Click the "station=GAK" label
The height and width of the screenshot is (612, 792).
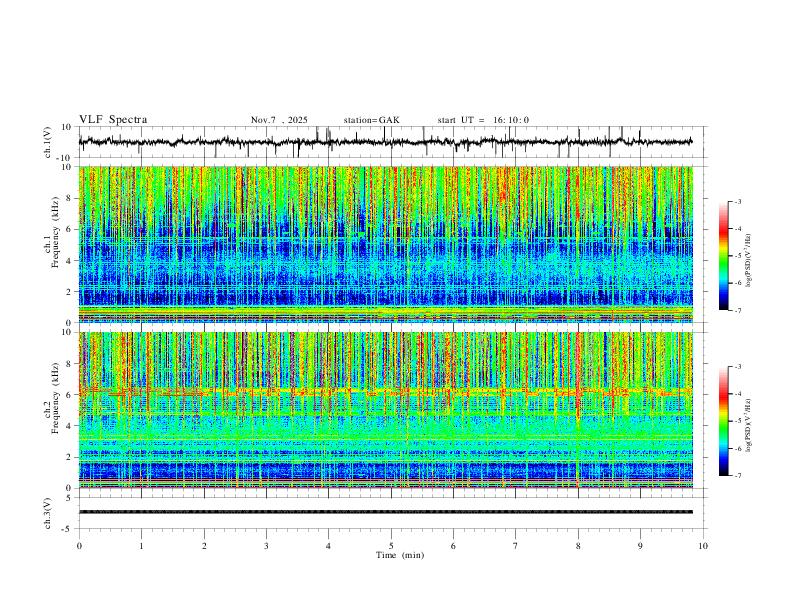[371, 120]
